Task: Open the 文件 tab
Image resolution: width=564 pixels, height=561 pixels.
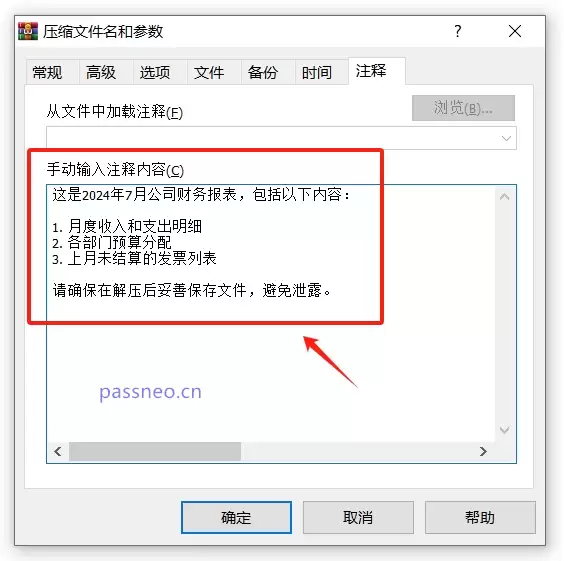Action: click(x=209, y=72)
